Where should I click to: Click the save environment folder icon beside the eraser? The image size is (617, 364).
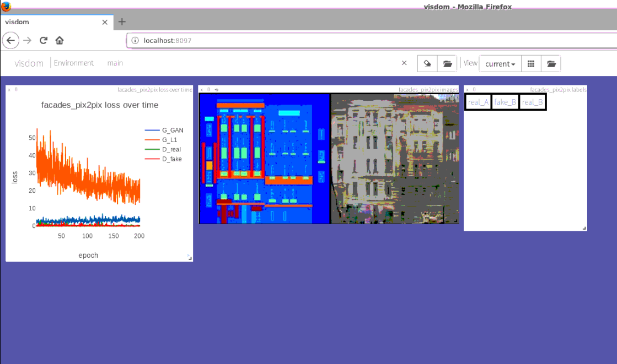447,63
